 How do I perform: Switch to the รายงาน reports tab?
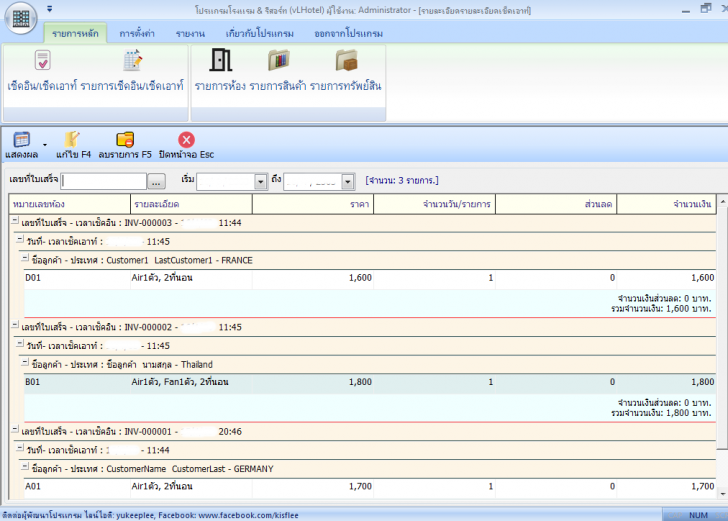(x=190, y=33)
